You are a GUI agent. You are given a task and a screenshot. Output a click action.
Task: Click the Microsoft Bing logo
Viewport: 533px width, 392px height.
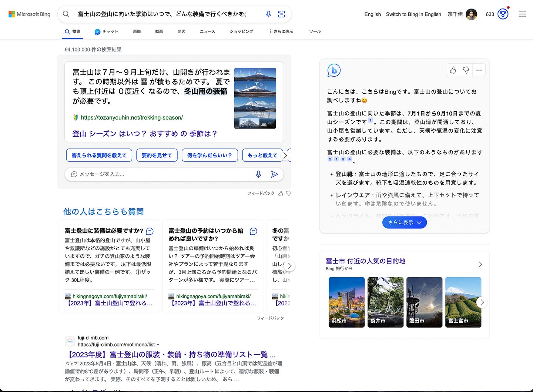(x=30, y=14)
